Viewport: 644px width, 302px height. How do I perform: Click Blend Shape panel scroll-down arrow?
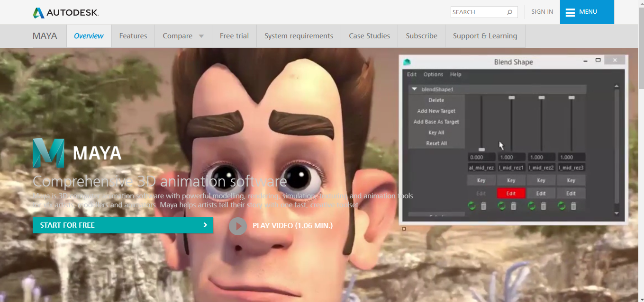pyautogui.click(x=617, y=213)
